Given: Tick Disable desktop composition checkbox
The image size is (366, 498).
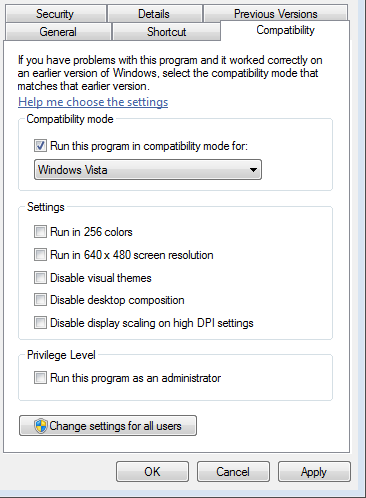Looking at the screenshot, I should [x=40, y=300].
